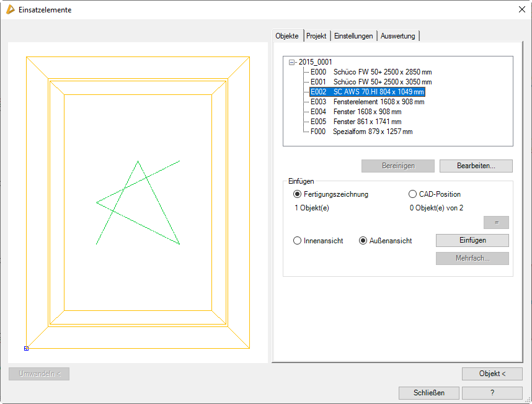532x404 pixels.
Task: Open the Objekte tab
Action: (x=287, y=36)
